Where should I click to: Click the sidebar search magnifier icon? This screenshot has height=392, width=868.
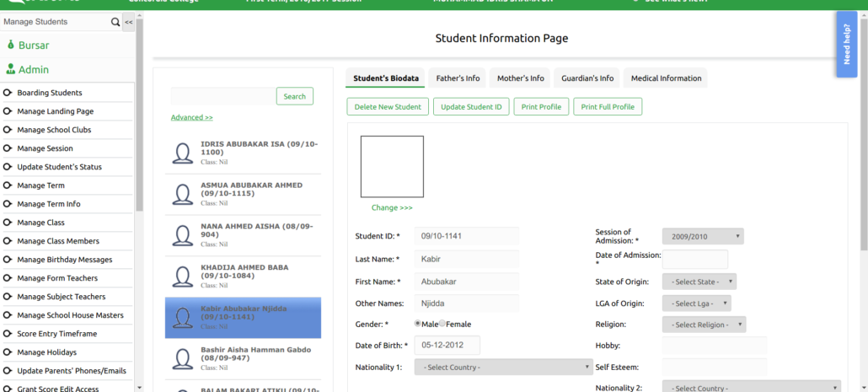(115, 22)
